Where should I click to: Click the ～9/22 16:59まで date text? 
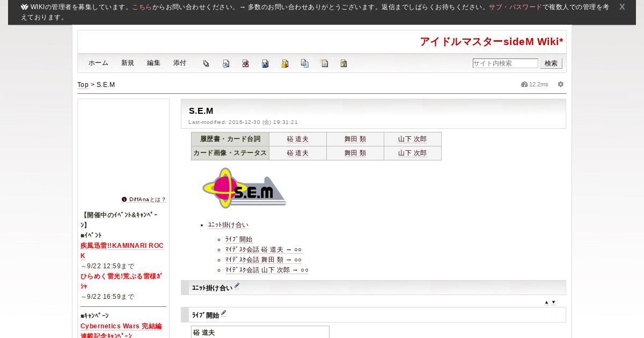107,297
